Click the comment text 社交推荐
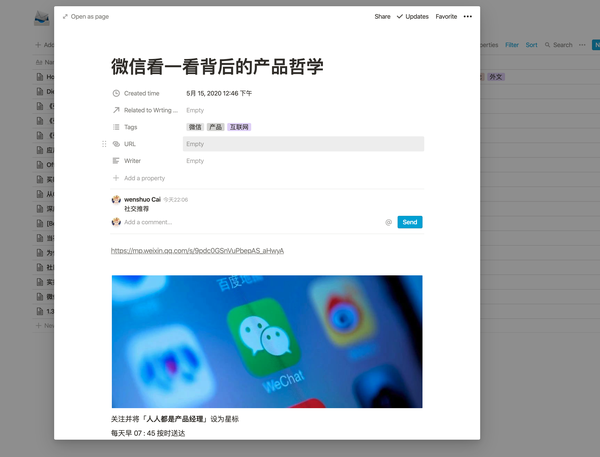This screenshot has height=457, width=600. 137,209
